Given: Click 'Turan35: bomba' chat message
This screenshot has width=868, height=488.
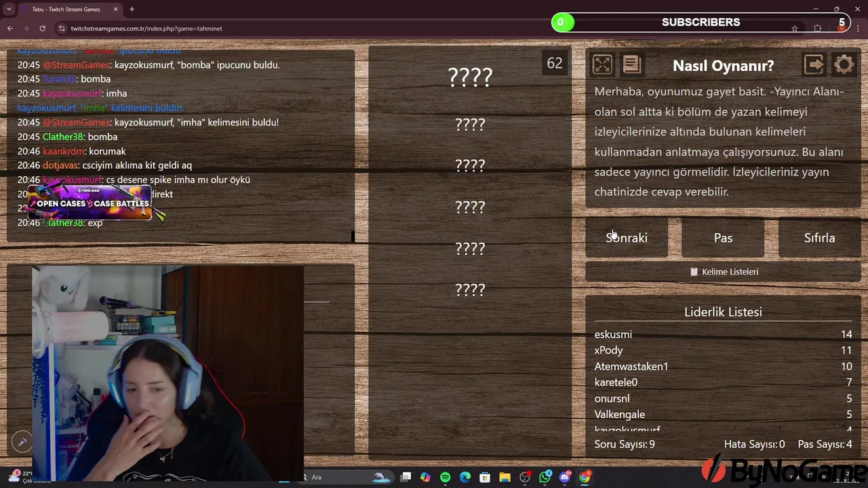Looking at the screenshot, I should click(x=64, y=79).
